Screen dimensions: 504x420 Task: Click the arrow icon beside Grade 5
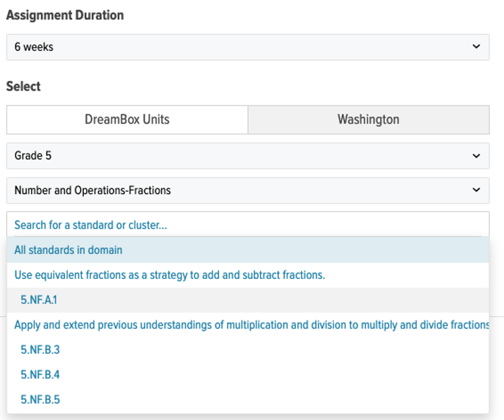(x=476, y=156)
